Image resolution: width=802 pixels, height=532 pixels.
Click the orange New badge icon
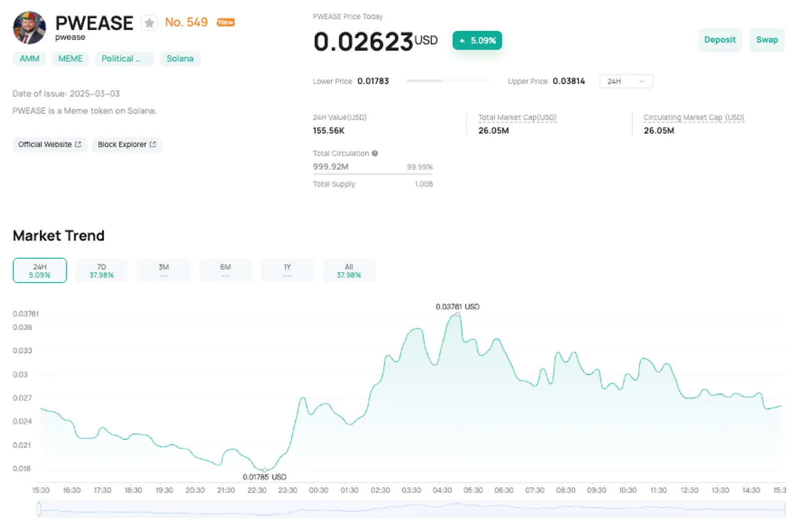226,22
